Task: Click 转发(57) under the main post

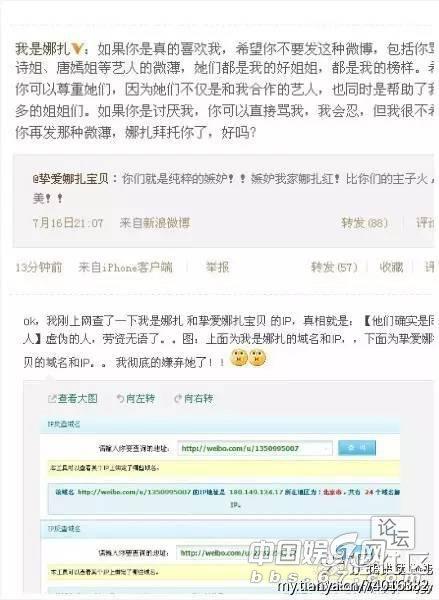Action: click(334, 267)
